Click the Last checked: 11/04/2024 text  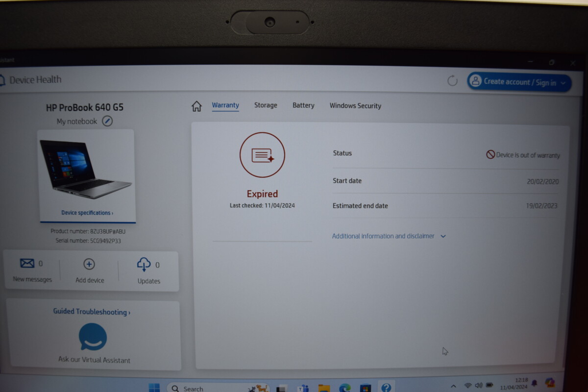(x=262, y=206)
